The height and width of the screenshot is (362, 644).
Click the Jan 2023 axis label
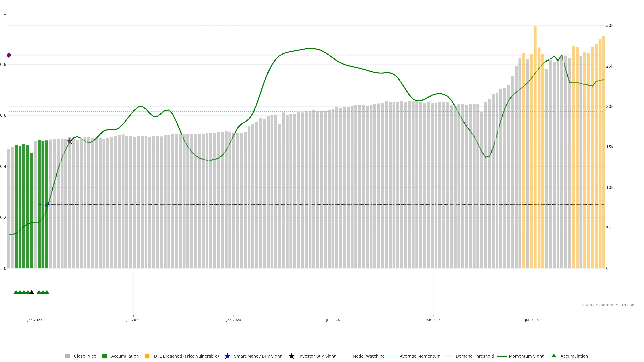pyautogui.click(x=35, y=320)
